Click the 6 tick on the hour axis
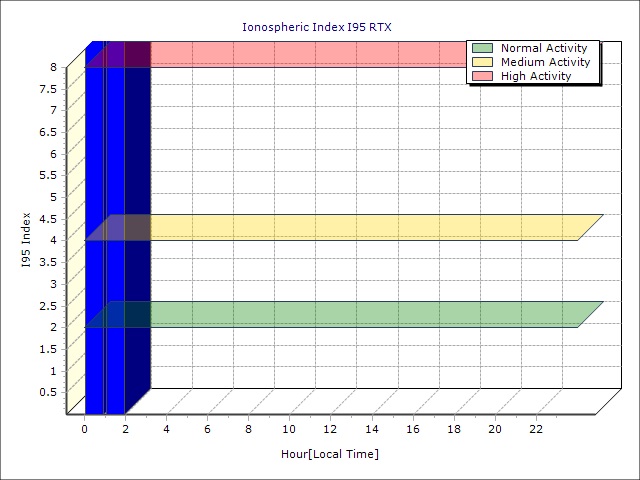 (x=207, y=429)
